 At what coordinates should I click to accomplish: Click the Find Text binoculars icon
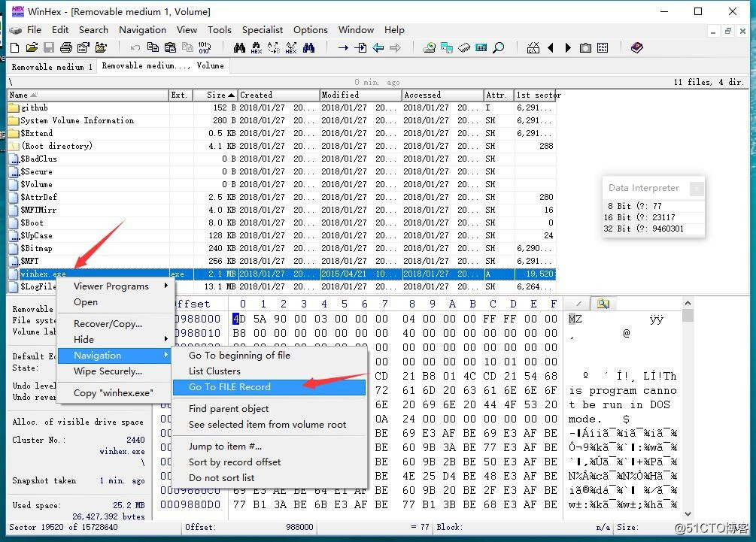coord(239,47)
